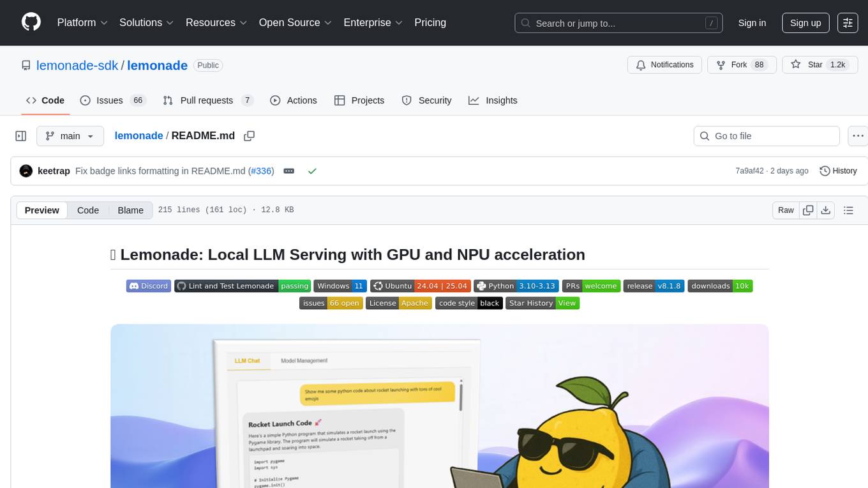
Task: Switch to the Actions tab
Action: [294, 100]
